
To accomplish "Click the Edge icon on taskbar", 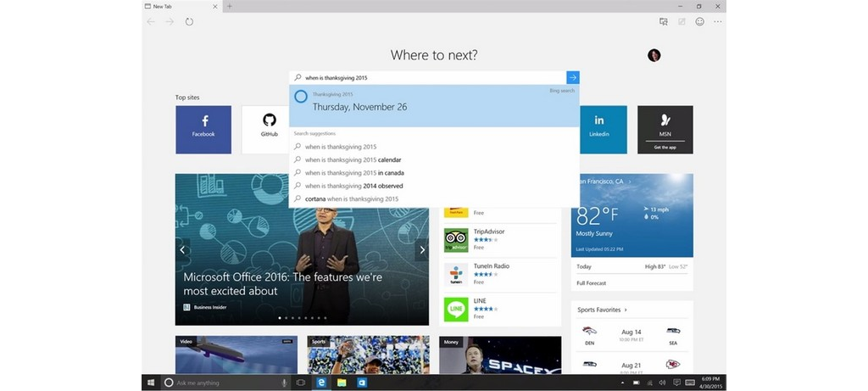I will [x=321, y=383].
